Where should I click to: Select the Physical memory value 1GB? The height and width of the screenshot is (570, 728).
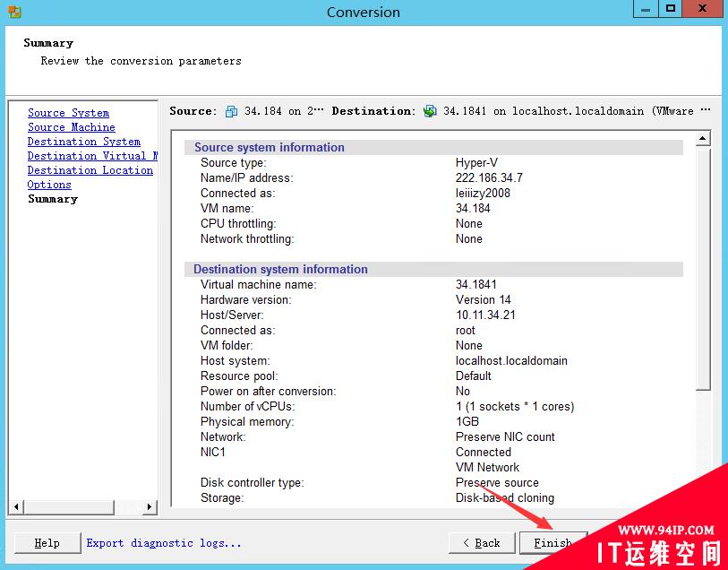click(x=467, y=422)
